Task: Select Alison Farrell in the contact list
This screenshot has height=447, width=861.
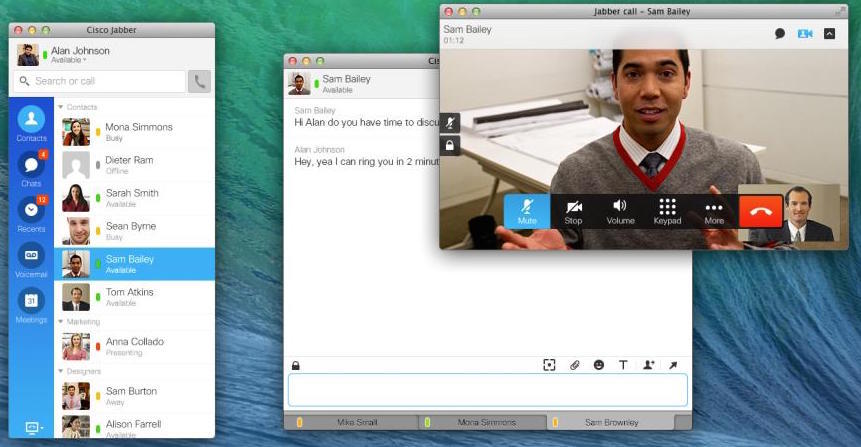Action: point(135,426)
